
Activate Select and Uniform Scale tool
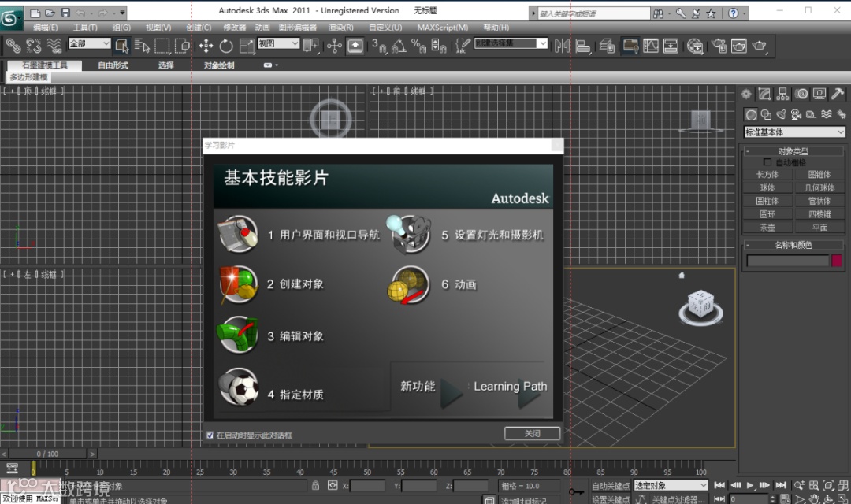247,46
